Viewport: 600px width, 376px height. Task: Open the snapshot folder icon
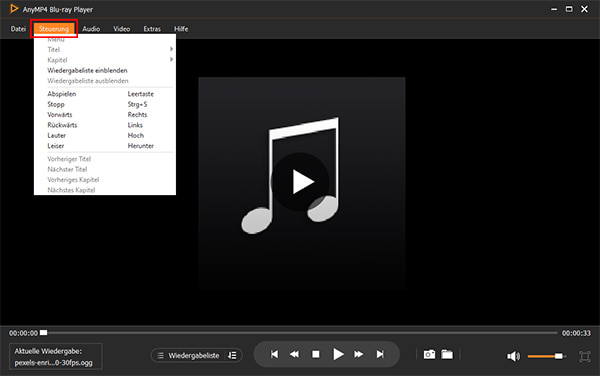pyautogui.click(x=447, y=355)
